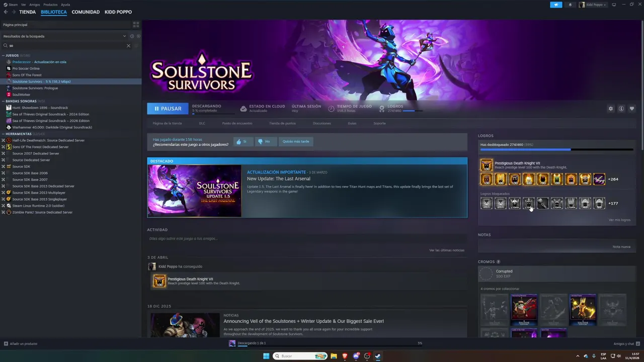Open the KIDD POPPO profile tab
The height and width of the screenshot is (362, 644).
click(118, 12)
